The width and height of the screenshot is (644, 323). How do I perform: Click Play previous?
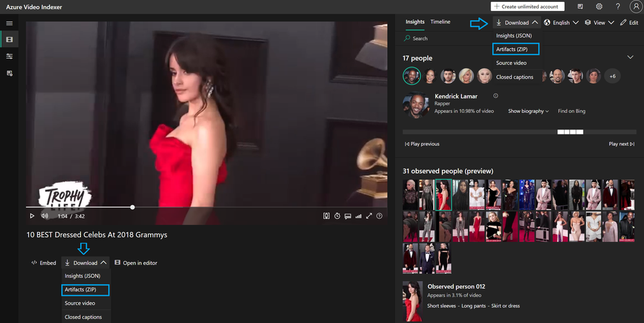pos(422,144)
